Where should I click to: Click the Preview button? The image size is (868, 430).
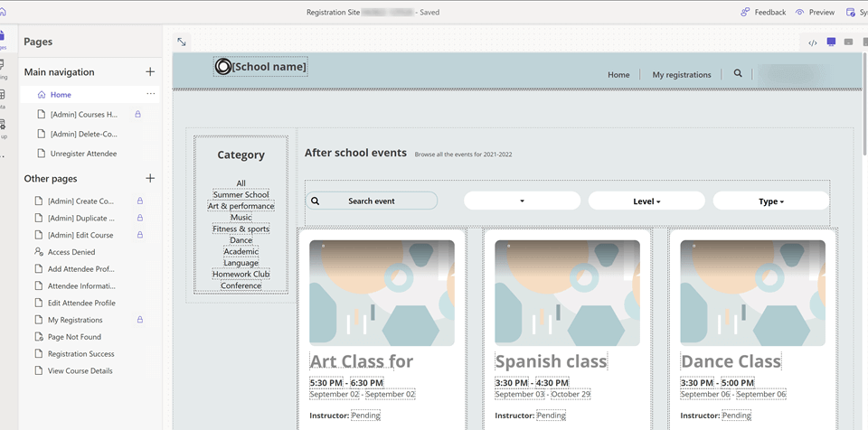tap(815, 13)
